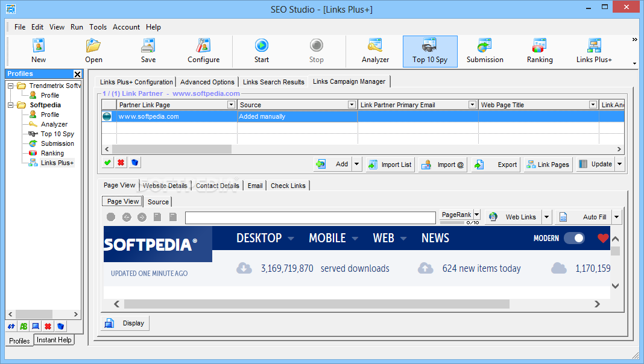Click the Link Pages button
The image size is (644, 364).
548,165
